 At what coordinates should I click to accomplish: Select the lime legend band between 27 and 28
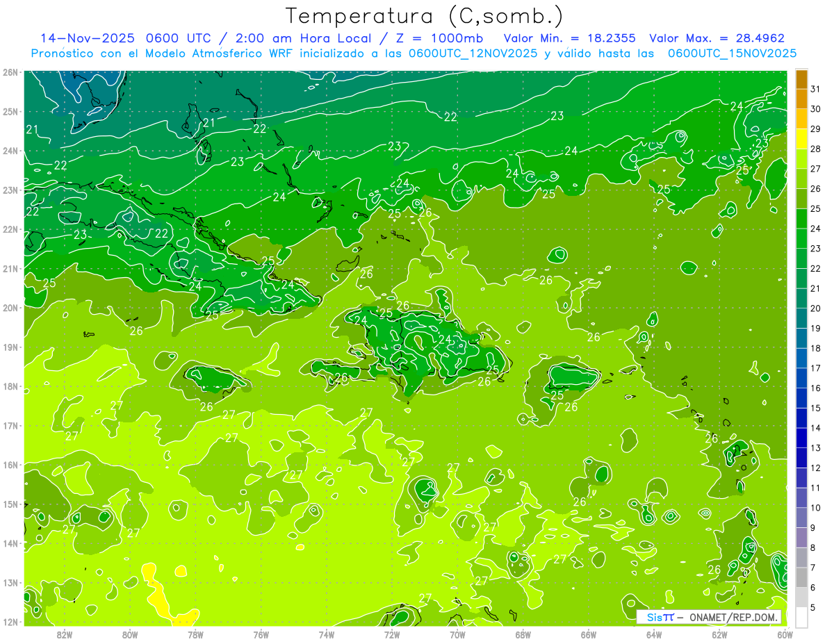click(801, 158)
